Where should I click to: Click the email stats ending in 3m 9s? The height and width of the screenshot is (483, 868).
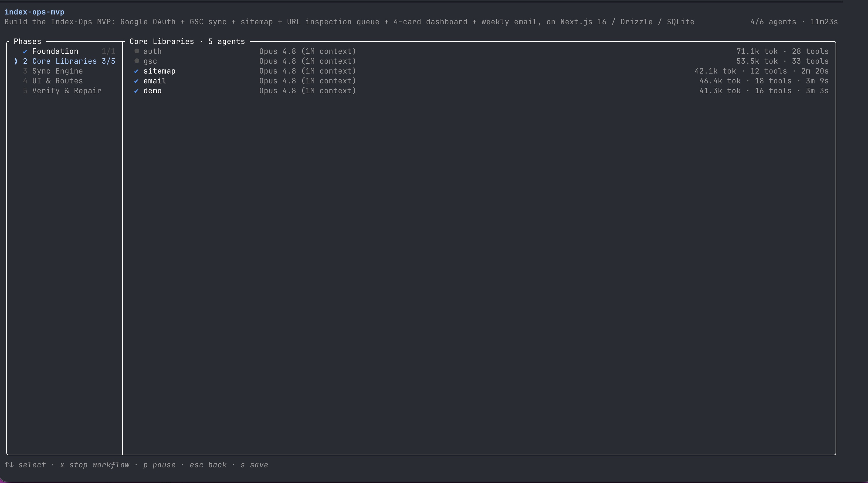764,81
